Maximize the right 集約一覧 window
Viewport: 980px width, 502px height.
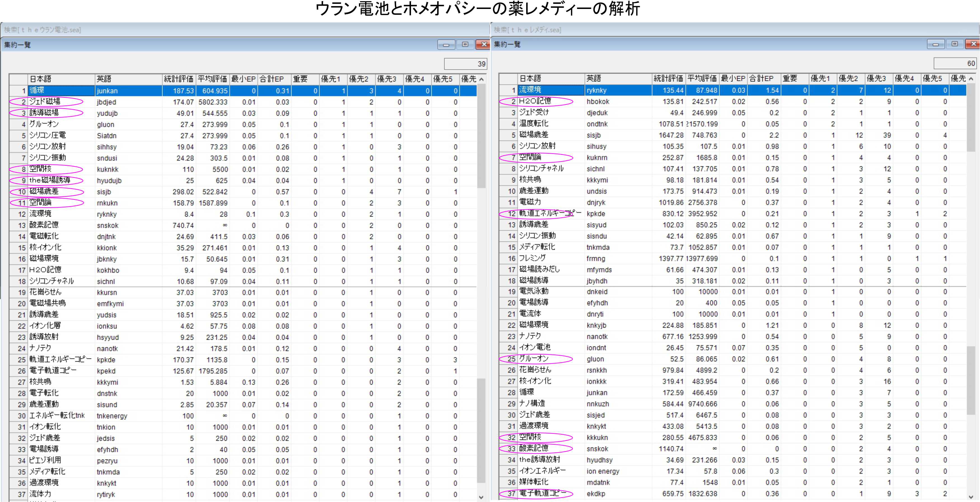[x=955, y=44]
